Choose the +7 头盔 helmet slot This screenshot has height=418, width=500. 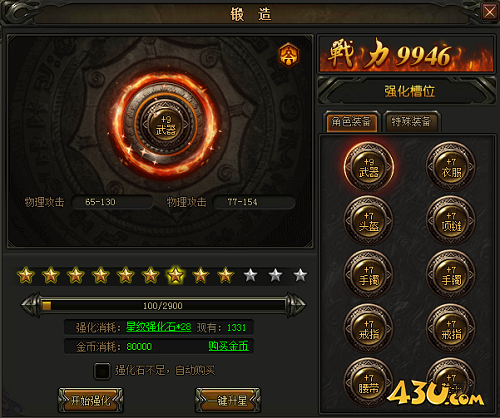pyautogui.click(x=369, y=220)
